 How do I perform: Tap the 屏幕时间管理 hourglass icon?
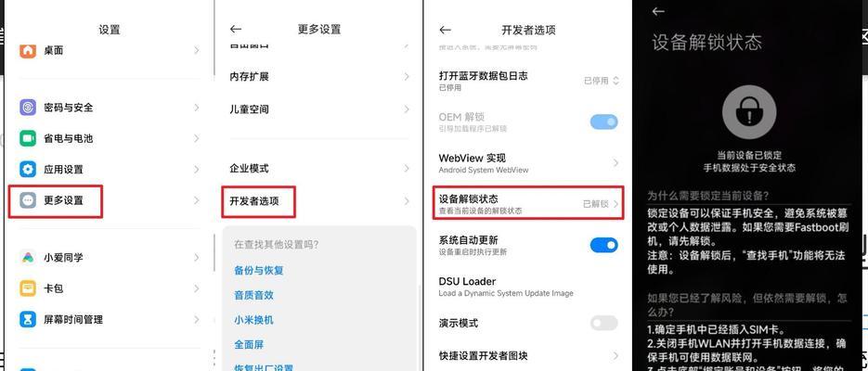pyautogui.click(x=28, y=319)
